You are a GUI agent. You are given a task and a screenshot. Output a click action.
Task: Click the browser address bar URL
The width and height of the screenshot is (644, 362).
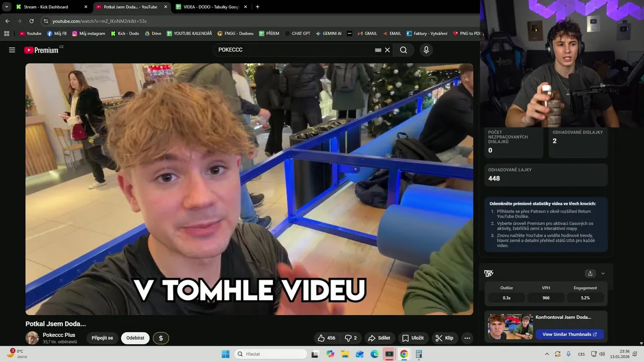tap(100, 21)
